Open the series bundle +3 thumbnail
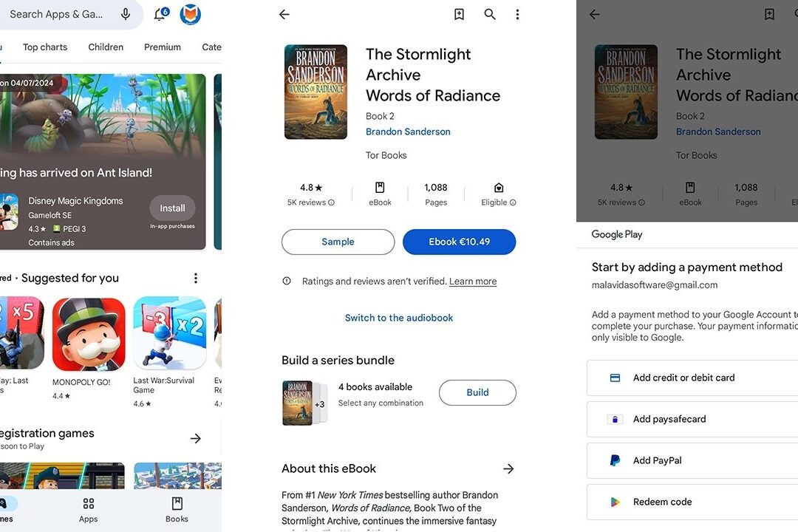 click(304, 403)
